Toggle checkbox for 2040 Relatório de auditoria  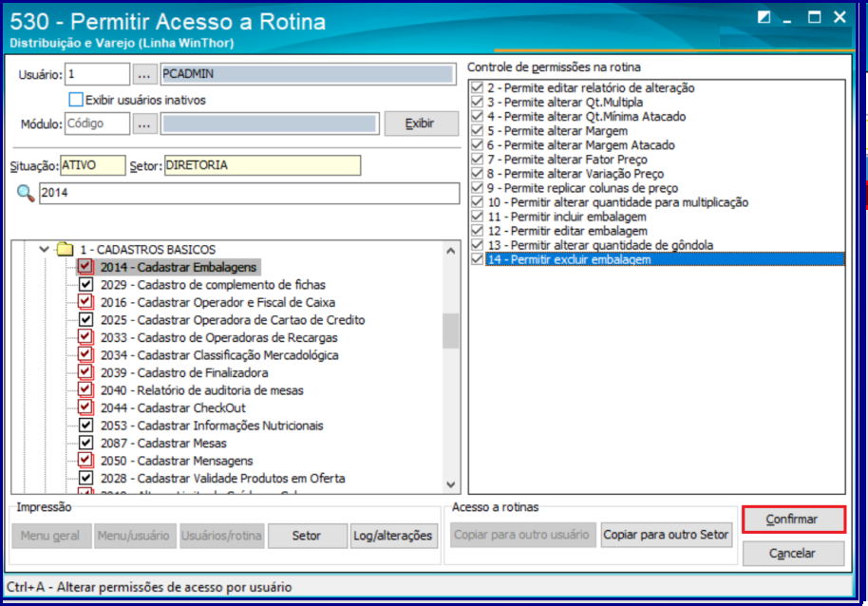tap(85, 390)
